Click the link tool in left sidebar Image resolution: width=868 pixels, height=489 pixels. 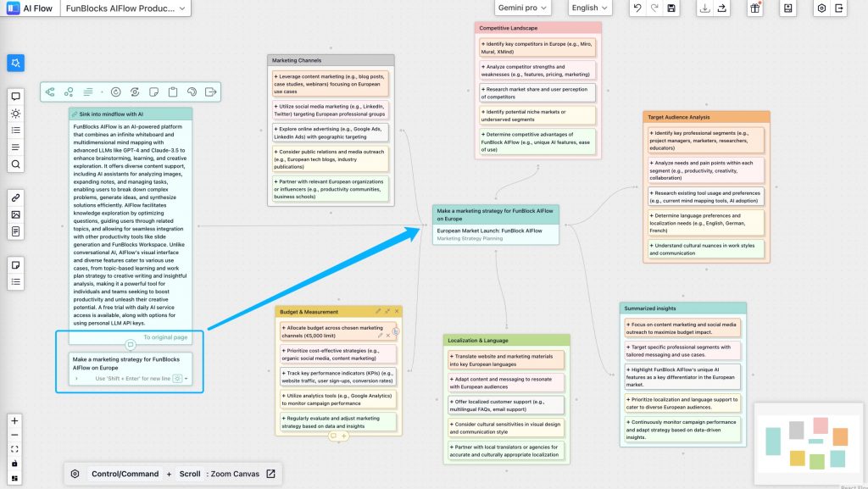pyautogui.click(x=15, y=197)
